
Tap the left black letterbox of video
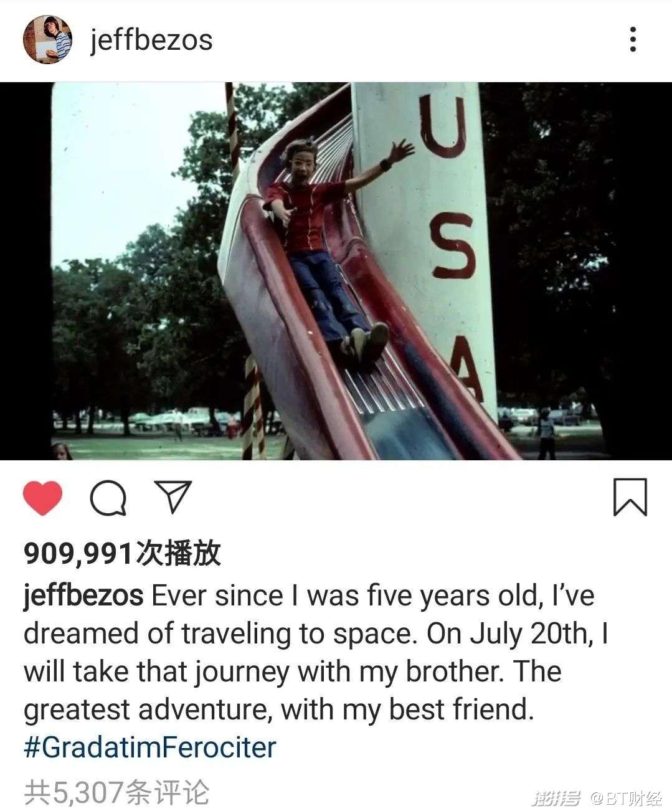[25, 271]
